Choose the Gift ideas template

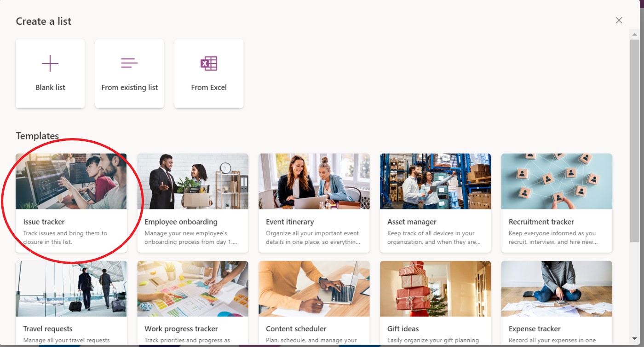click(436, 304)
